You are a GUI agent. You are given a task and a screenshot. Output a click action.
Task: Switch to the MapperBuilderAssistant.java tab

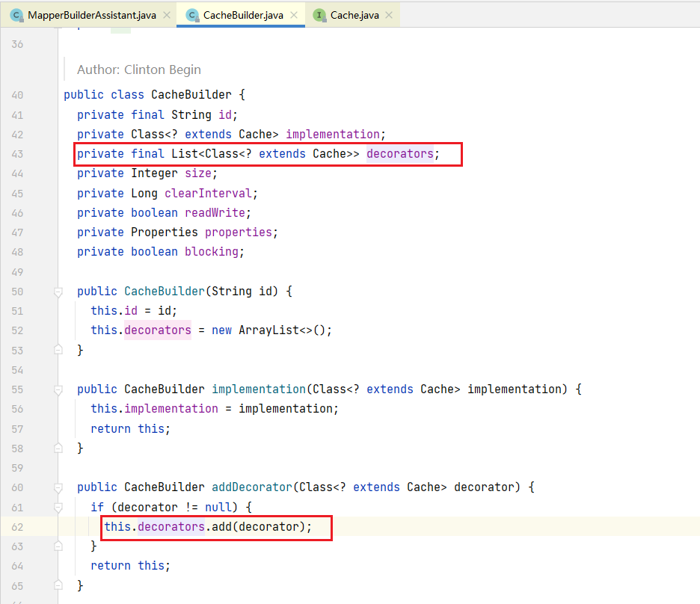91,15
